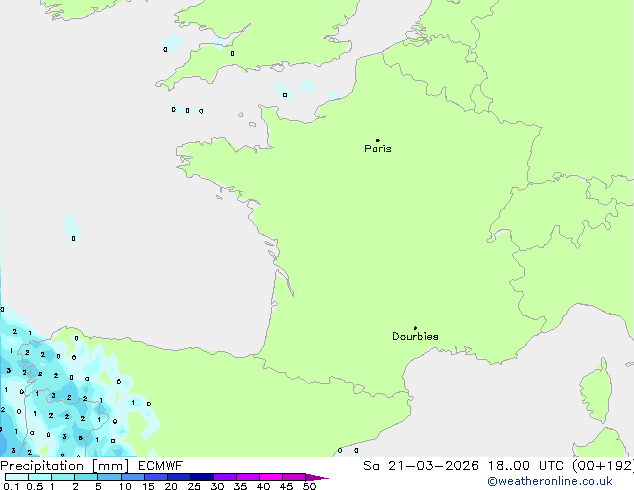Pick the 20–25 mm dark blue legend swatch
The height and width of the screenshot is (490, 634).
pos(178,477)
